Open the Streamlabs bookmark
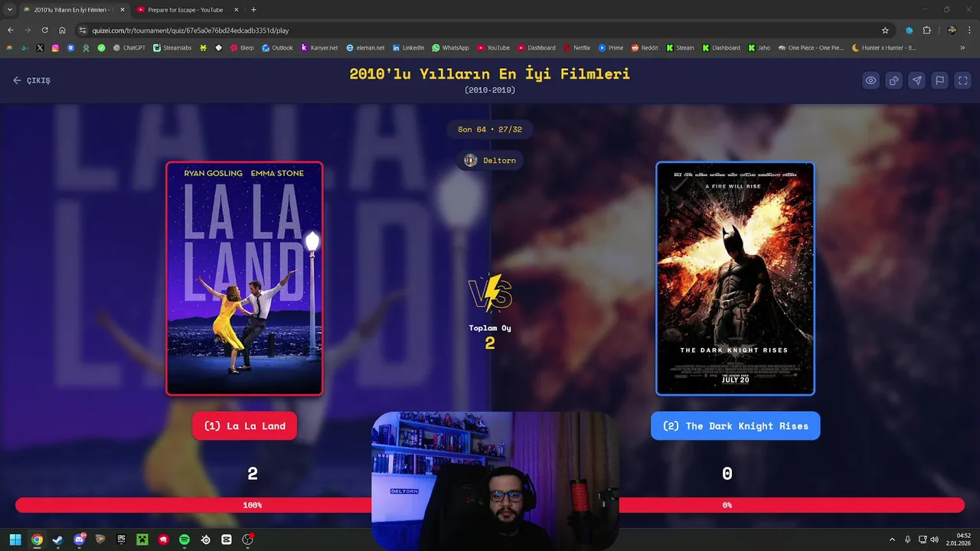This screenshot has height=551, width=980. pos(172,47)
